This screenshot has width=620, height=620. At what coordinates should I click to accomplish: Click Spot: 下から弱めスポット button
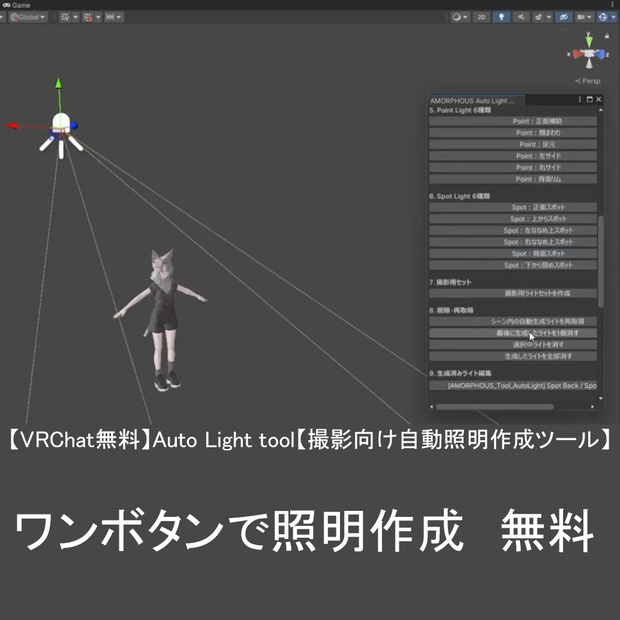513,265
